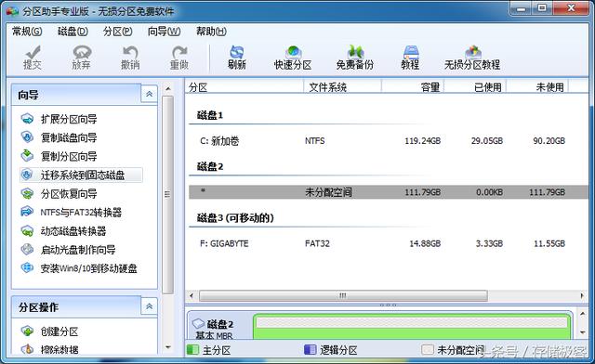595x364 pixels.
Task: Click the 刷新 refresh toolbar icon
Action: (x=237, y=58)
